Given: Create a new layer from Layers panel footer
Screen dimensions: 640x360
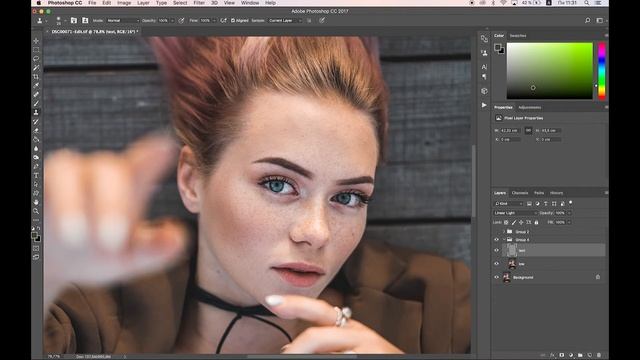Looking at the screenshot, I should point(589,355).
